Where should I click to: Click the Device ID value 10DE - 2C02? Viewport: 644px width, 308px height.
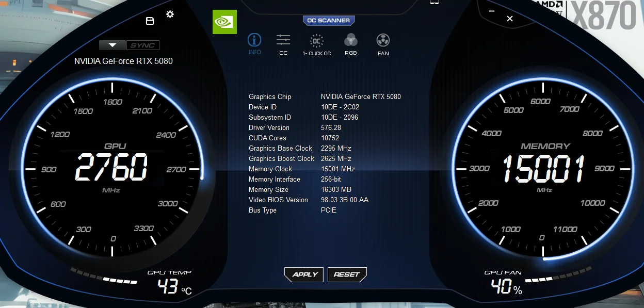340,107
